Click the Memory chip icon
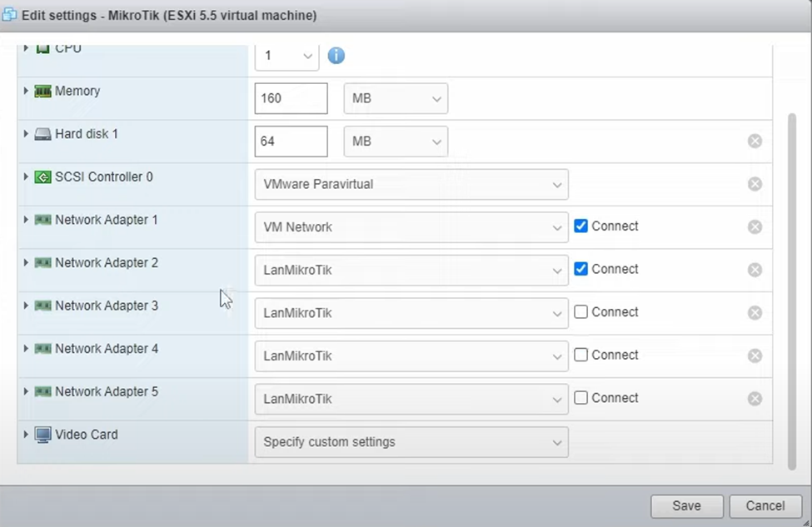This screenshot has width=812, height=527. [42, 92]
